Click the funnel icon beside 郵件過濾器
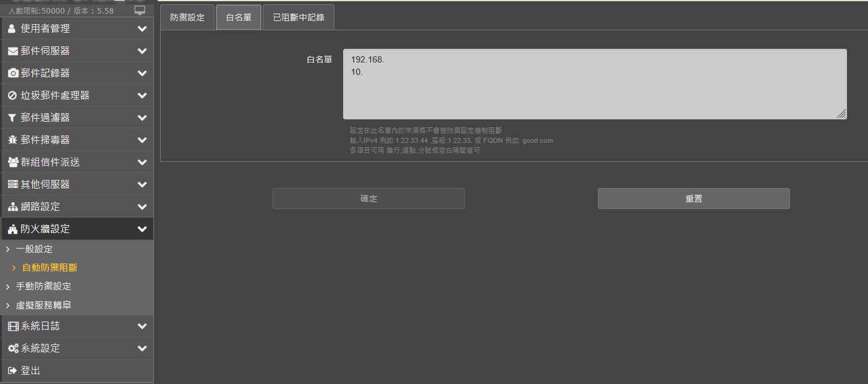Viewport: 868px width, 384px height. [x=12, y=117]
